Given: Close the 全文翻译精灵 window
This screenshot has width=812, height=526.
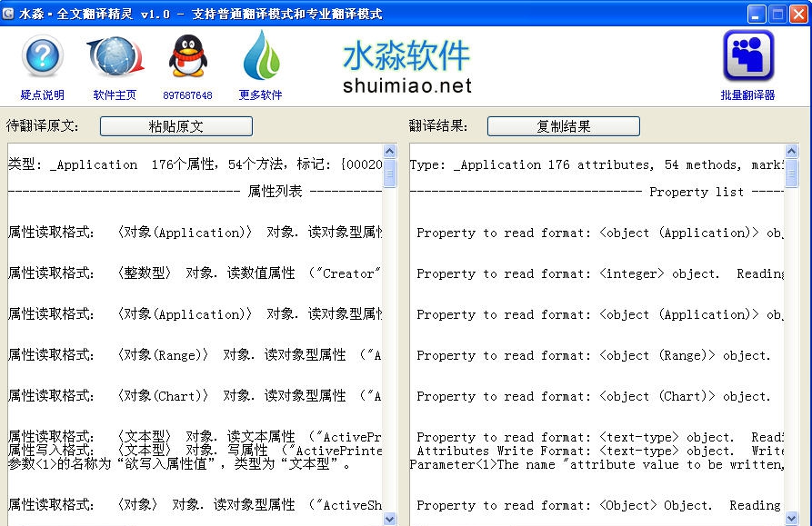Looking at the screenshot, I should 798,14.
